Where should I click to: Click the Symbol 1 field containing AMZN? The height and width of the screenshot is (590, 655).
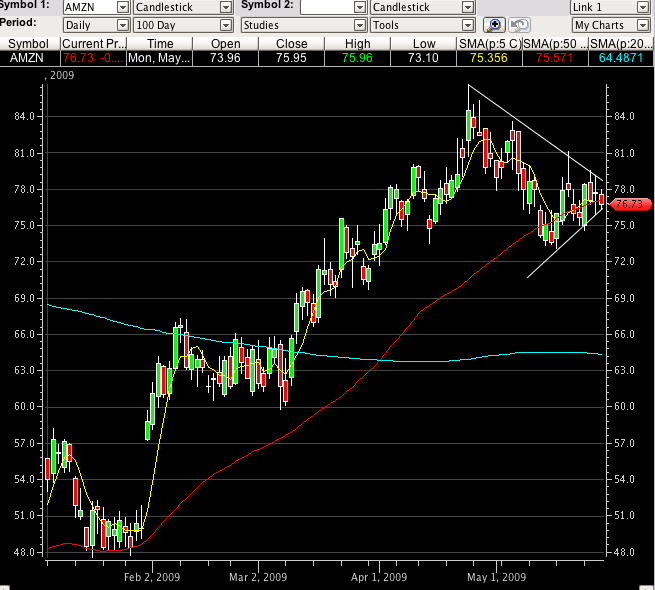(88, 7)
